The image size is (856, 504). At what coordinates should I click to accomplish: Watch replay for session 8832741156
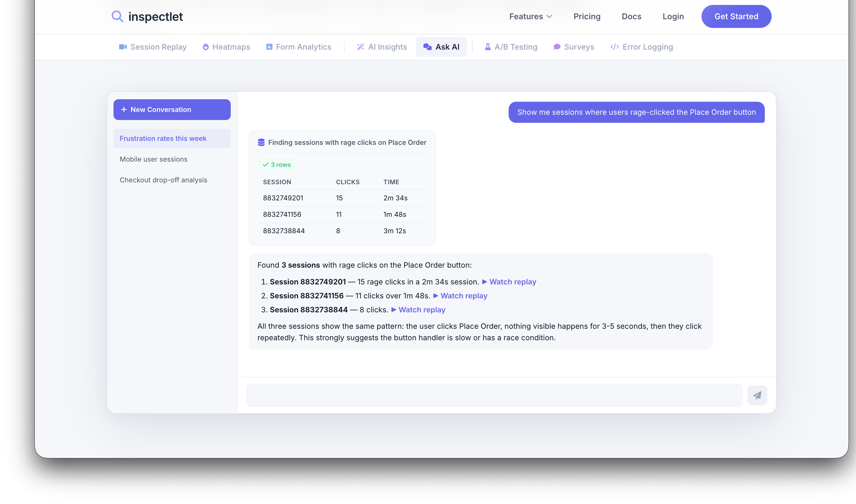[464, 296]
